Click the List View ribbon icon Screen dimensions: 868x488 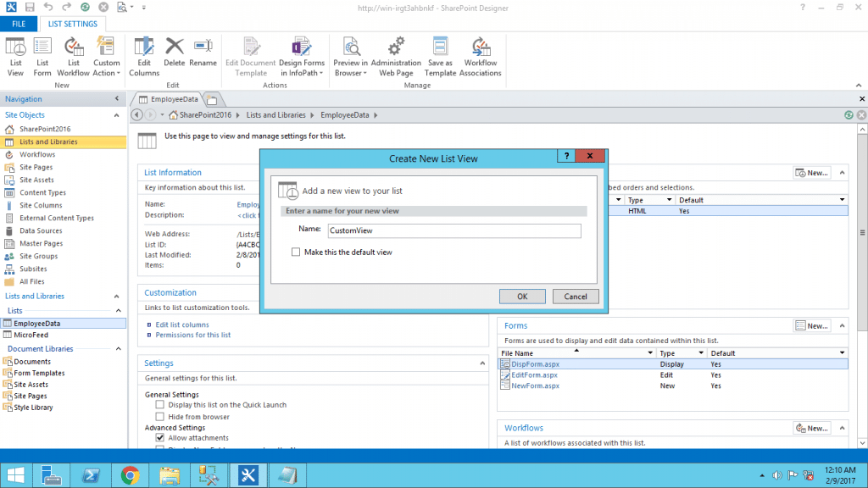tap(15, 57)
